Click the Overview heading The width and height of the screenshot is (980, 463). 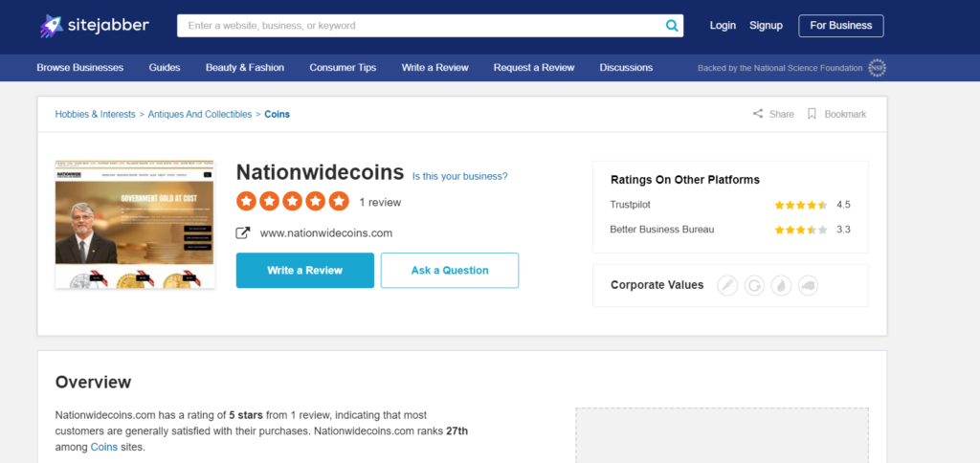(x=93, y=382)
